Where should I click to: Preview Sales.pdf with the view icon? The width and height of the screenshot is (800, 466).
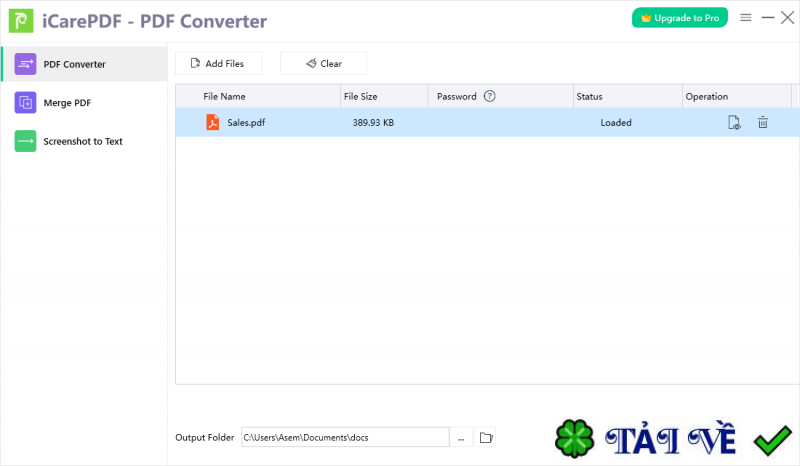[734, 122]
